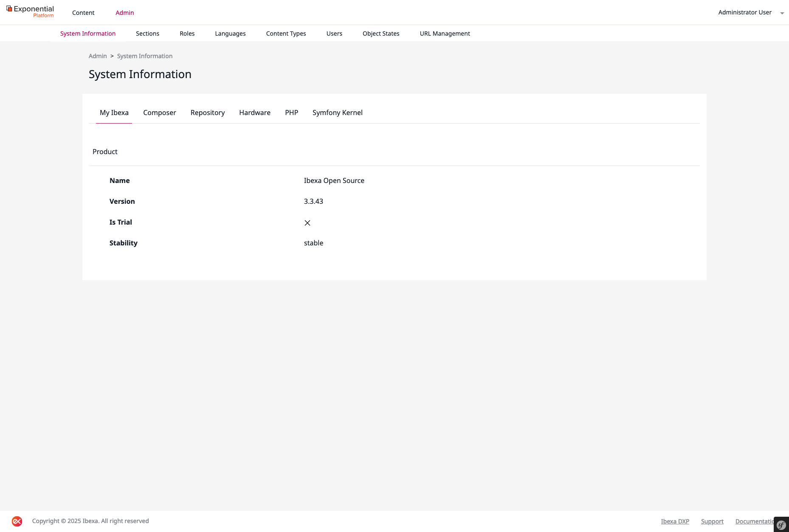789x532 pixels.
Task: Open the Roles admin page
Action: (x=187, y=34)
